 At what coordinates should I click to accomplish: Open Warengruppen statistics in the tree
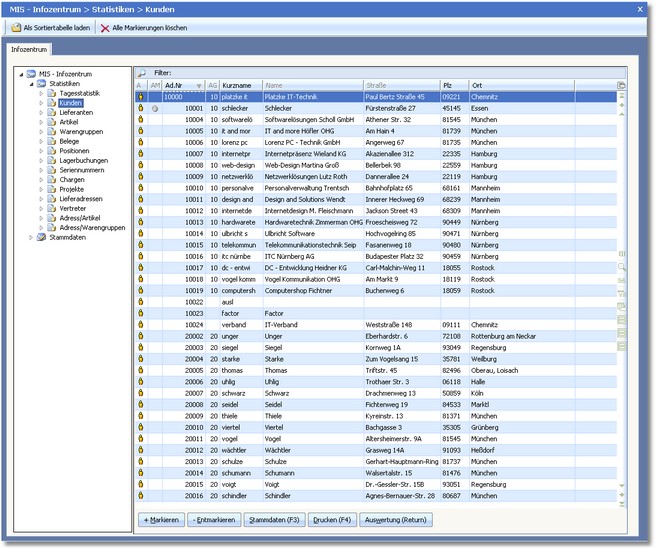[83, 132]
